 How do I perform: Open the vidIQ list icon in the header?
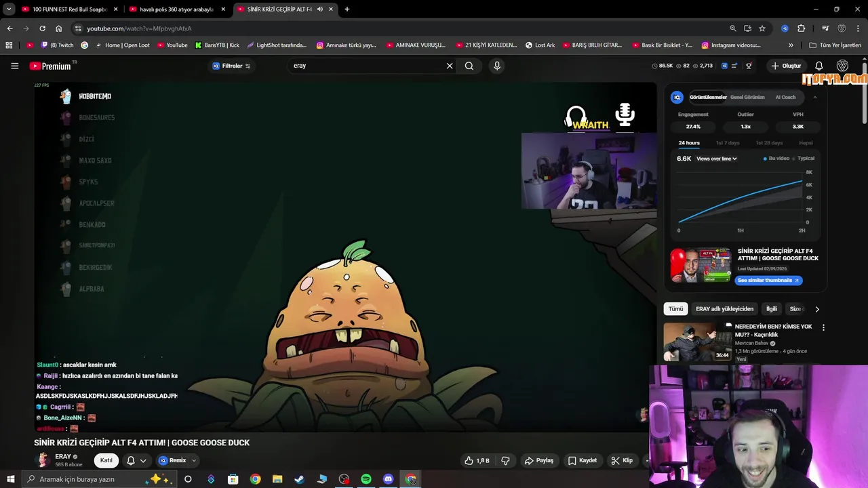pos(736,66)
